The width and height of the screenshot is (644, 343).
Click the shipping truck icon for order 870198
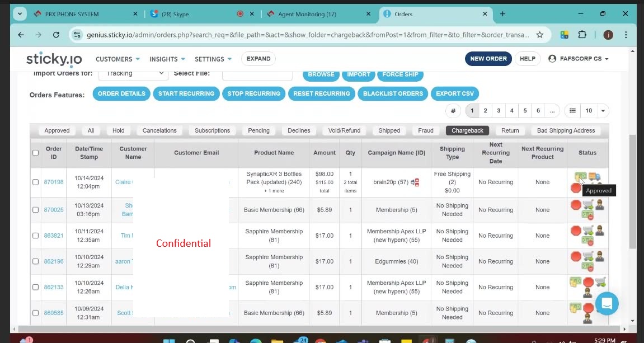(x=594, y=176)
